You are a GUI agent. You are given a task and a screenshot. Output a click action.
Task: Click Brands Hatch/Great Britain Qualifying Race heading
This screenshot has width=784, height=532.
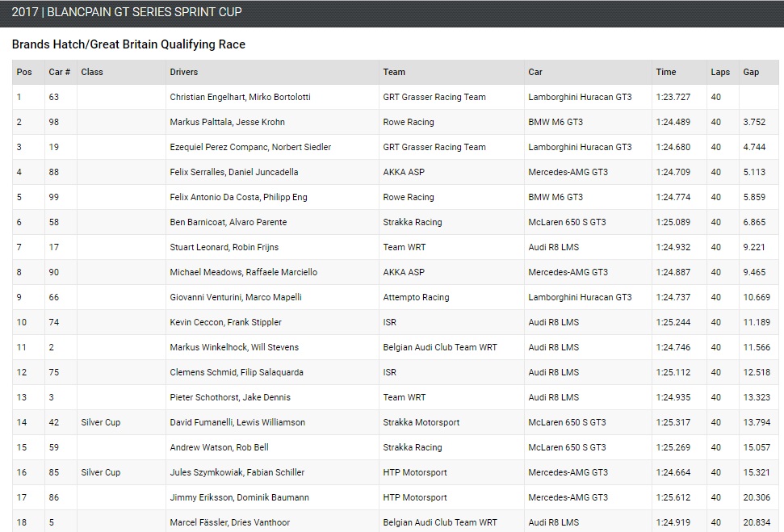(128, 44)
